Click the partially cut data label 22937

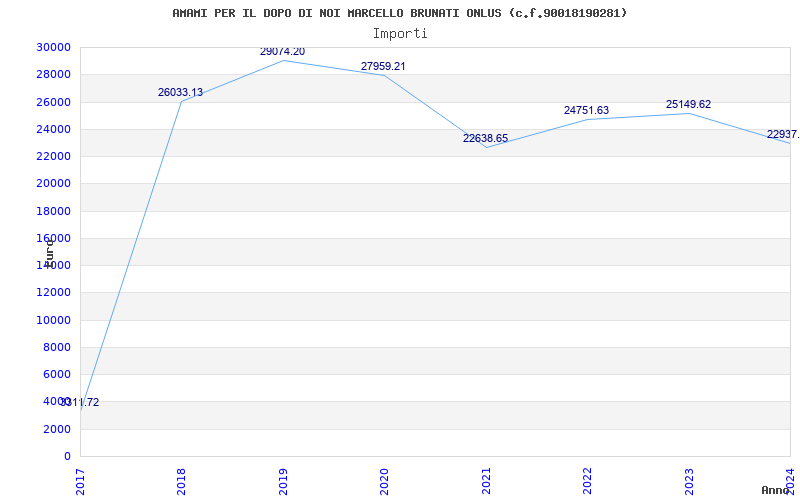pos(783,134)
